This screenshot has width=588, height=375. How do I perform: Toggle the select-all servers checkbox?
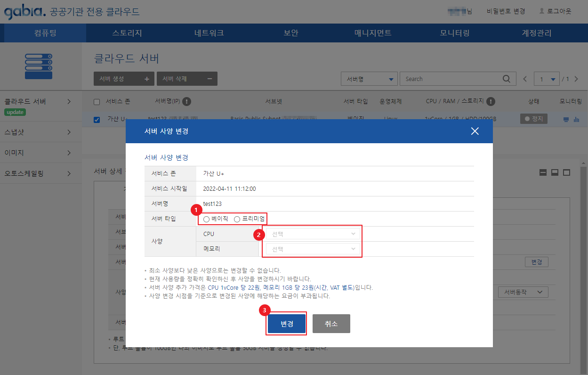point(97,102)
